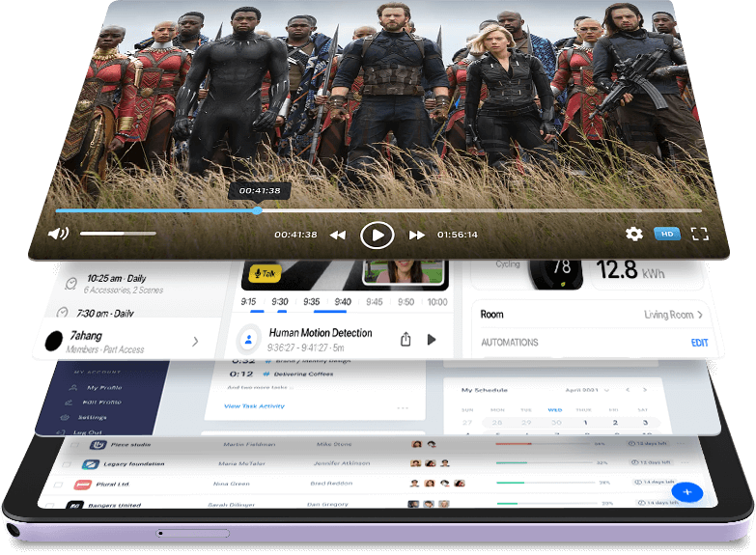
Task: Select the 10:00 timeline mark
Action: click(437, 302)
